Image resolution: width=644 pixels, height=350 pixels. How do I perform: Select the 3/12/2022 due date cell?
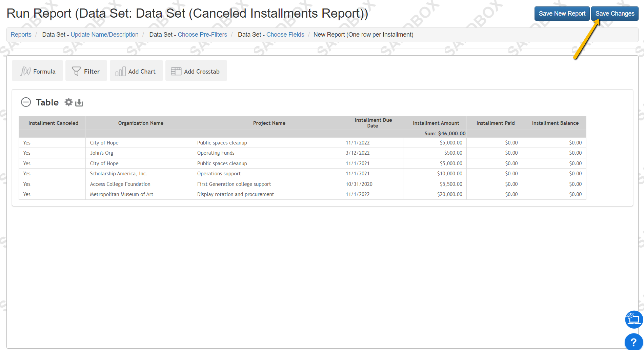point(372,153)
